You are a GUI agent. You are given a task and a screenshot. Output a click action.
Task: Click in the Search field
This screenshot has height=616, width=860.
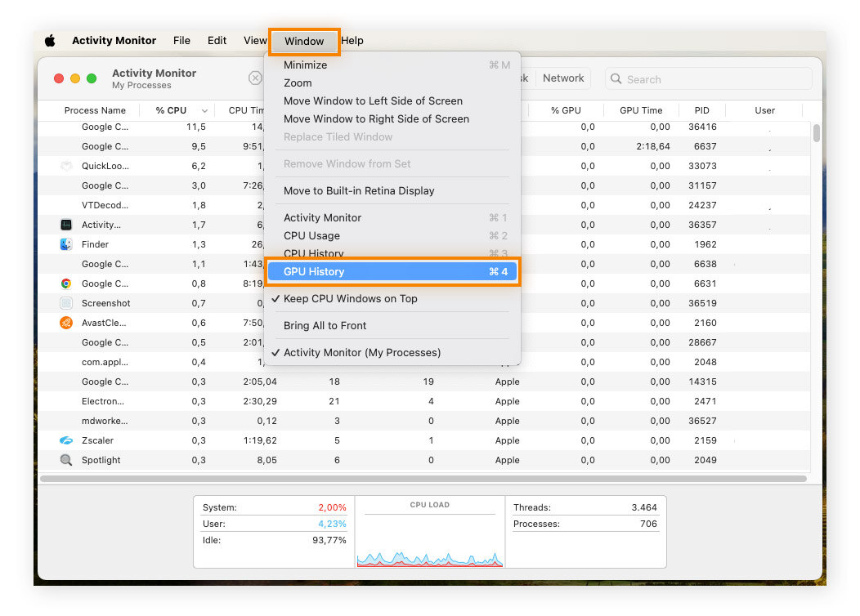coord(709,79)
